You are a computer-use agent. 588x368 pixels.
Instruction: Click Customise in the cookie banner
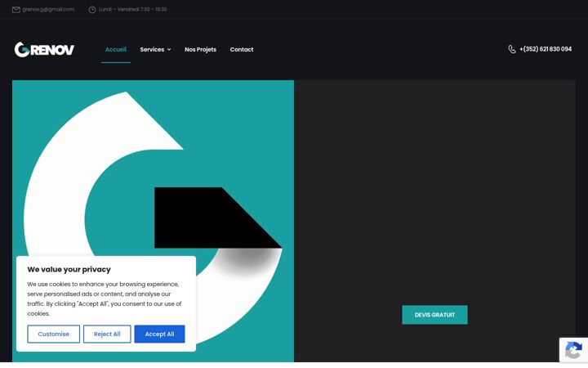click(54, 334)
